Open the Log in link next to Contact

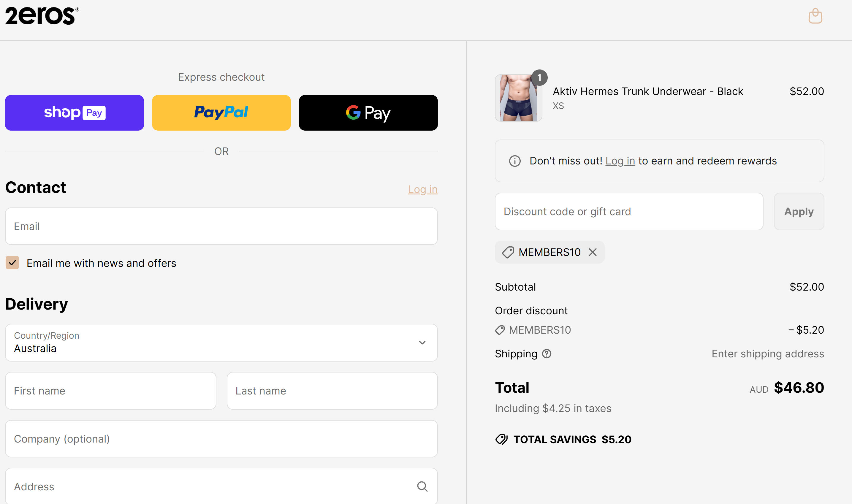click(x=422, y=189)
